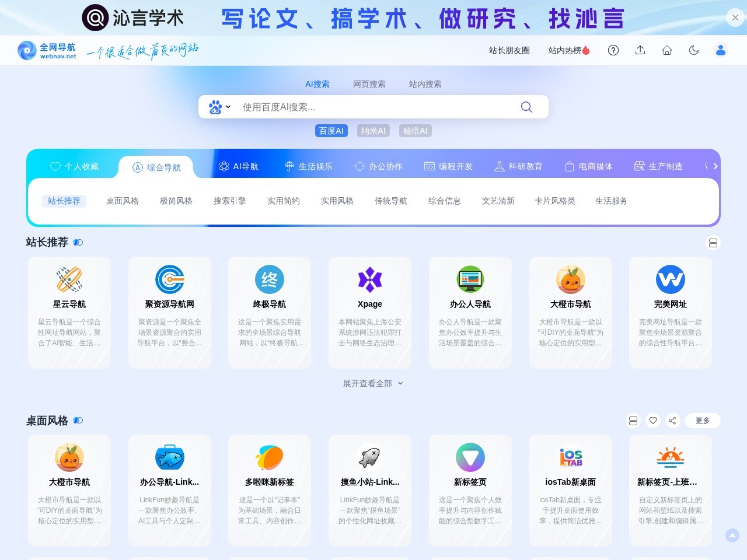Switch layout icon in 桌面风格 header

[633, 421]
